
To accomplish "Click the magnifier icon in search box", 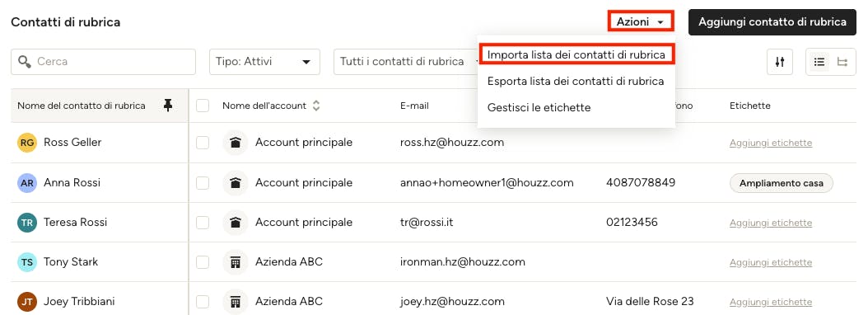I will click(x=25, y=62).
